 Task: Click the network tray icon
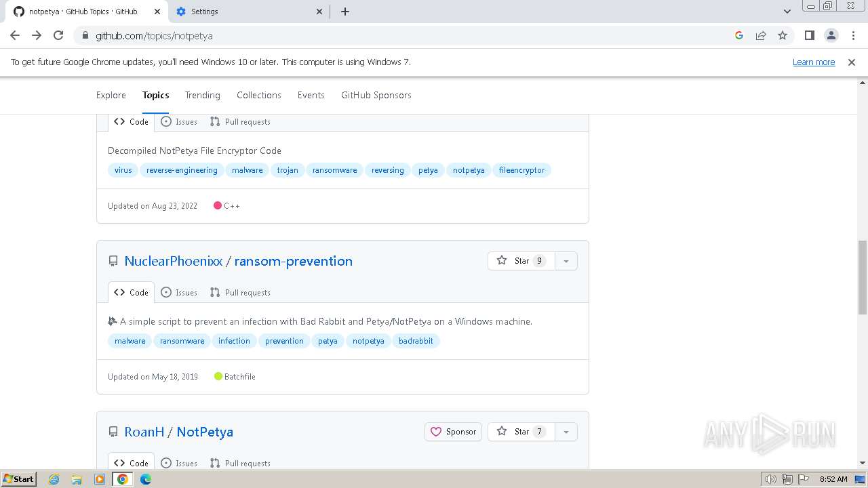pos(787,479)
